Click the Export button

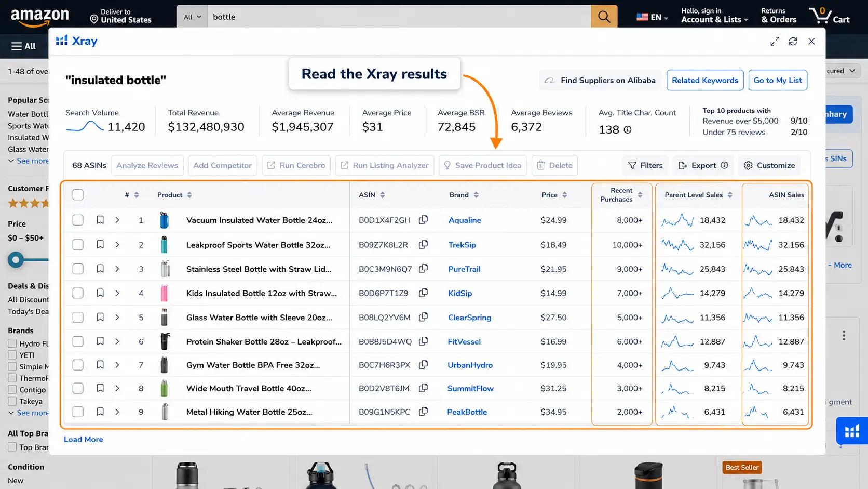pyautogui.click(x=703, y=165)
